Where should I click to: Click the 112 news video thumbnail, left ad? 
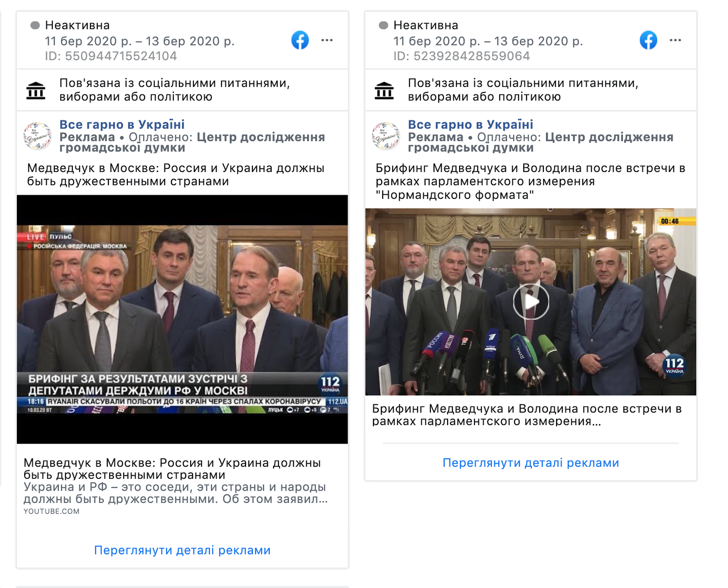[182, 319]
